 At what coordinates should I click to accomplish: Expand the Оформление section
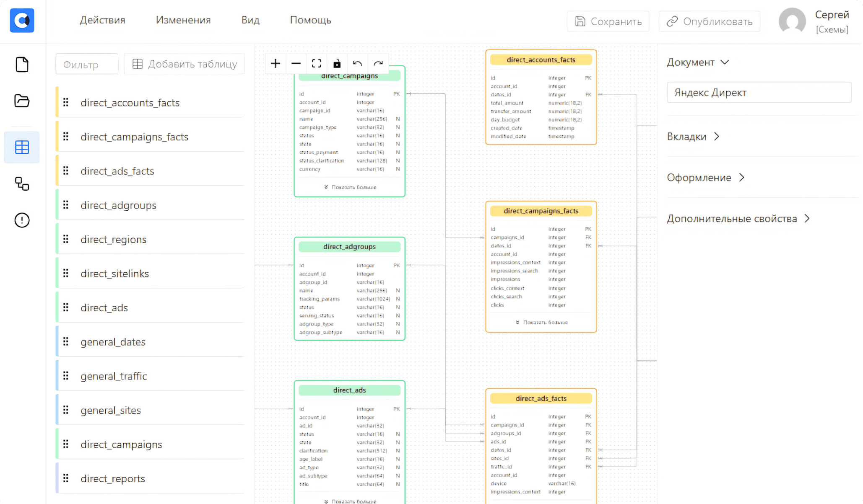coord(705,178)
